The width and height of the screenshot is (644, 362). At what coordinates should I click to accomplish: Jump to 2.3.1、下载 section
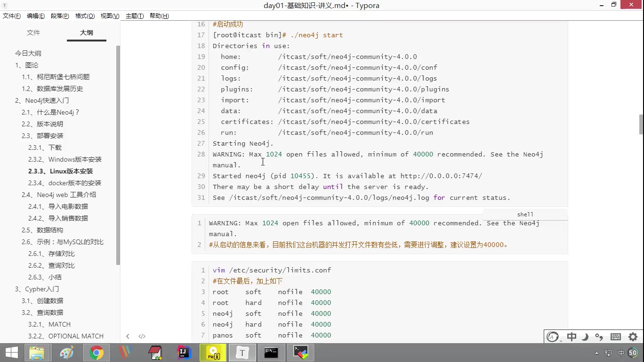coord(45,148)
